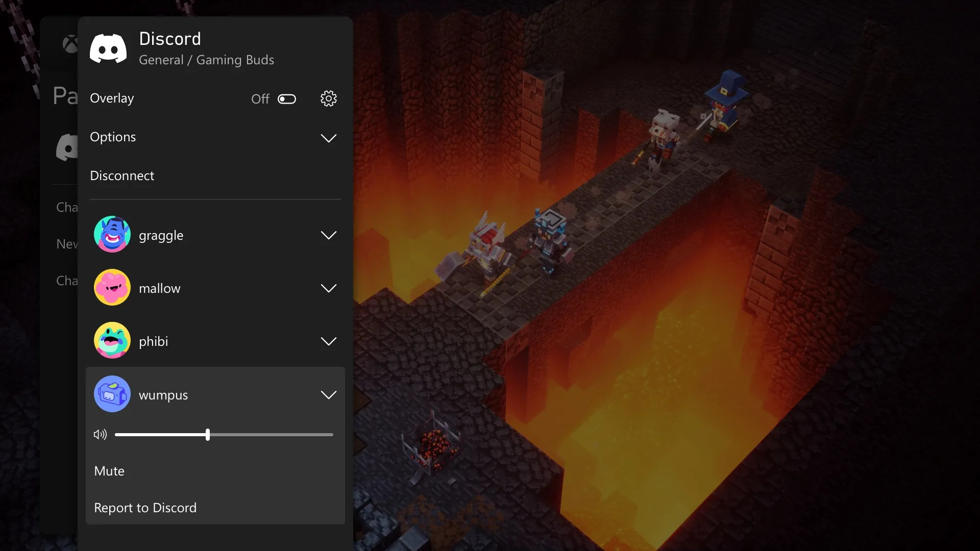Click graggle user avatar icon

tap(112, 234)
